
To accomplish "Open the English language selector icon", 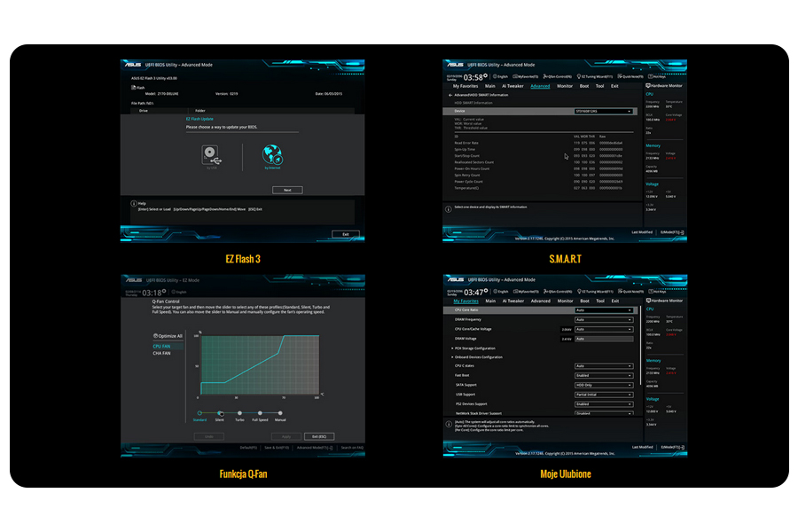I will pos(495,76).
